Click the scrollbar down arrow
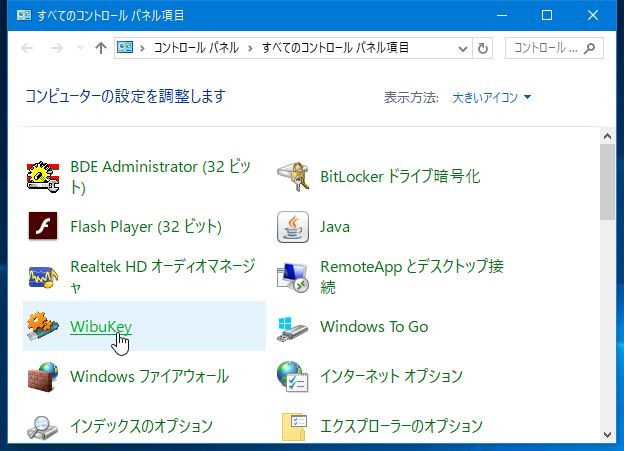The width and height of the screenshot is (624, 451). point(607,434)
